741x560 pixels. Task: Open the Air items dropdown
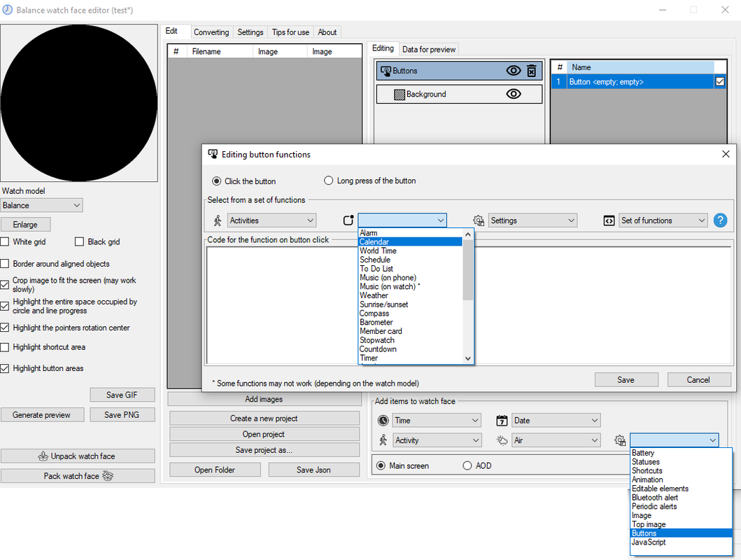tap(556, 440)
